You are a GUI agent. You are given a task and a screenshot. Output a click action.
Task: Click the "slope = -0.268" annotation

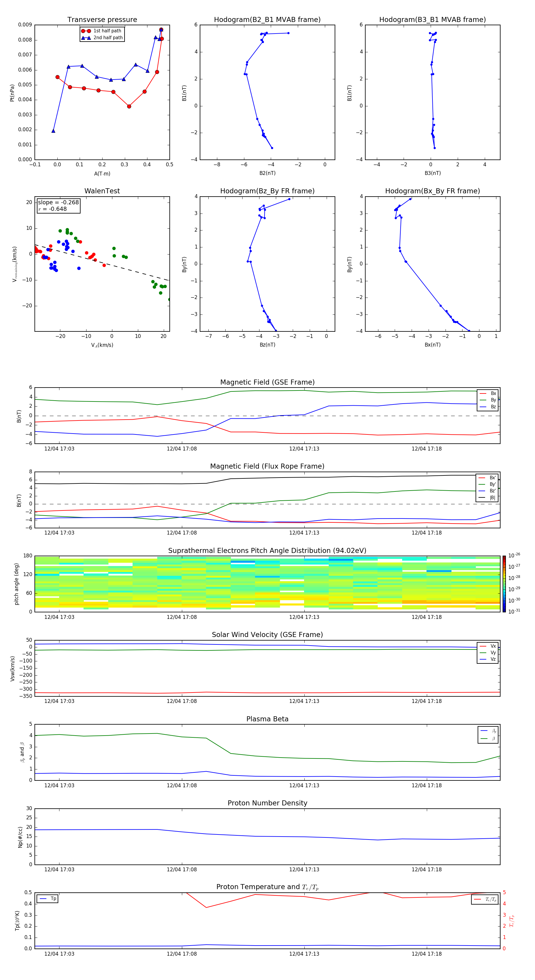click(58, 203)
